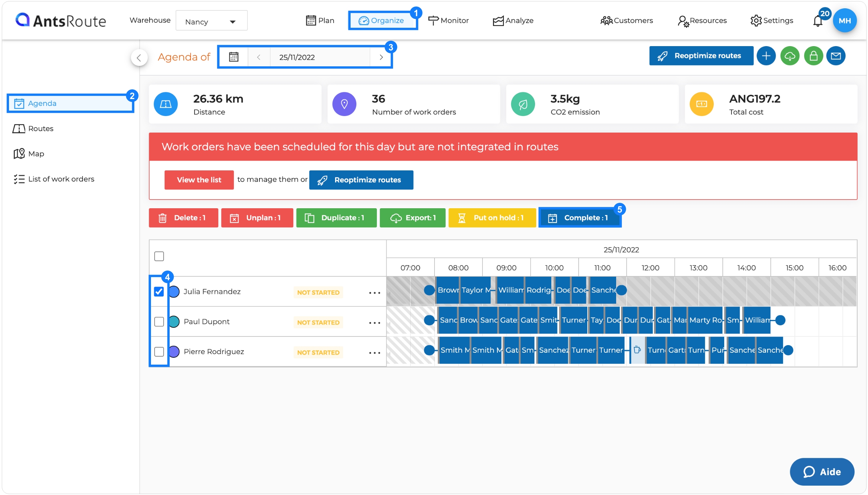
Task: Click the CO2 emission leaf icon
Action: point(523,104)
